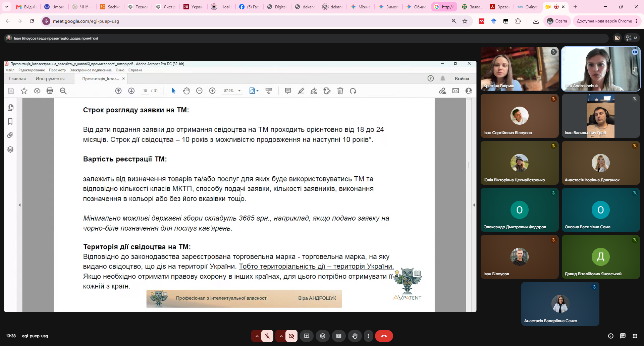Click the meet.google.com address bar
Viewport: 644px width, 346px height.
click(x=248, y=21)
